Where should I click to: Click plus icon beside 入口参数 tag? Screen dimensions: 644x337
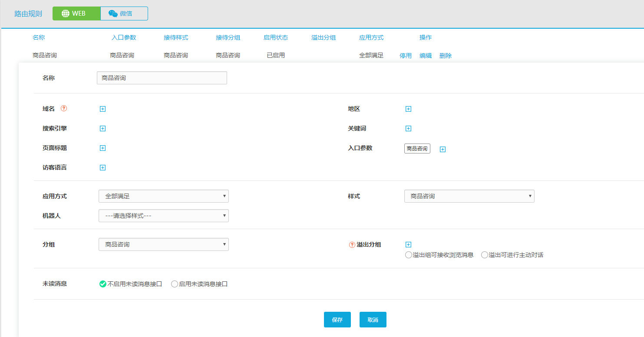pyautogui.click(x=443, y=150)
